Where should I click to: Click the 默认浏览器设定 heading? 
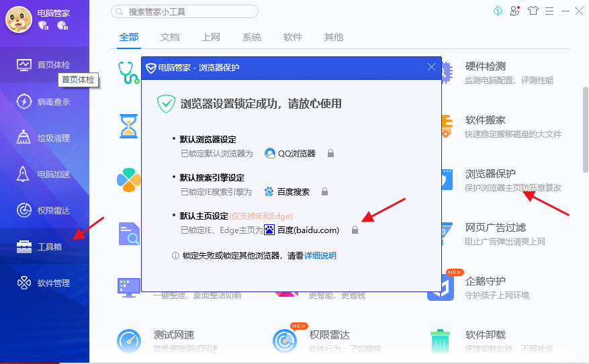point(208,140)
